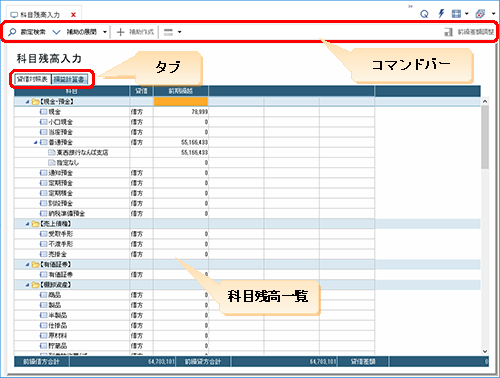Screen dimensions: 500x378
Task: Collapse the 【有価証券】 group triangle
Action: [x=28, y=265]
